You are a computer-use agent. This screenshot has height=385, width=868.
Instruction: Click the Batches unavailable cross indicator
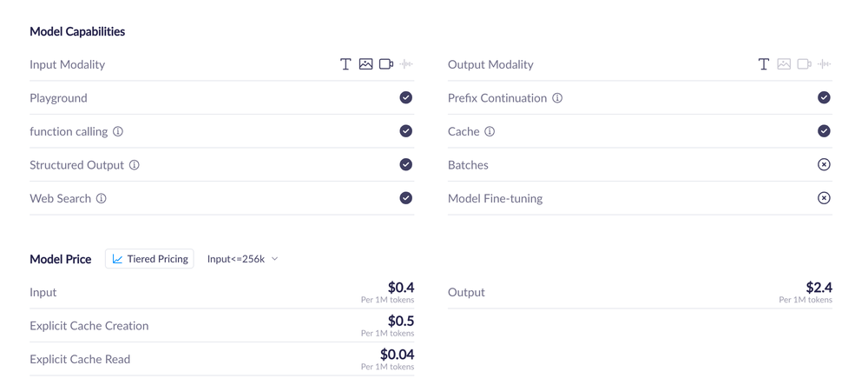pos(824,164)
